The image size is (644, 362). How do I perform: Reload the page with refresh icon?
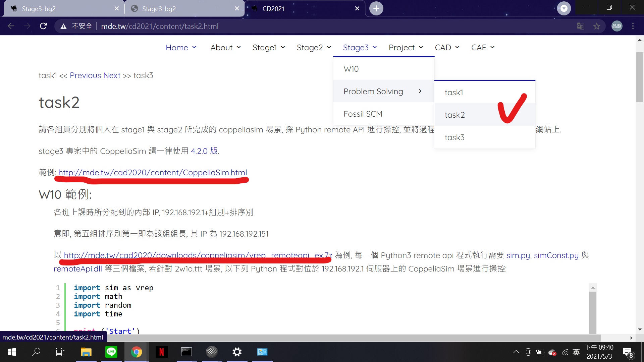pyautogui.click(x=43, y=26)
